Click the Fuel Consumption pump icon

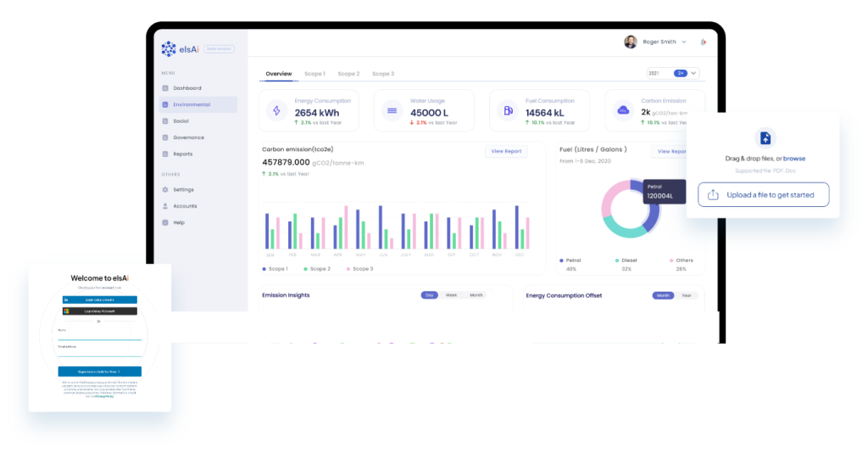pos(507,110)
